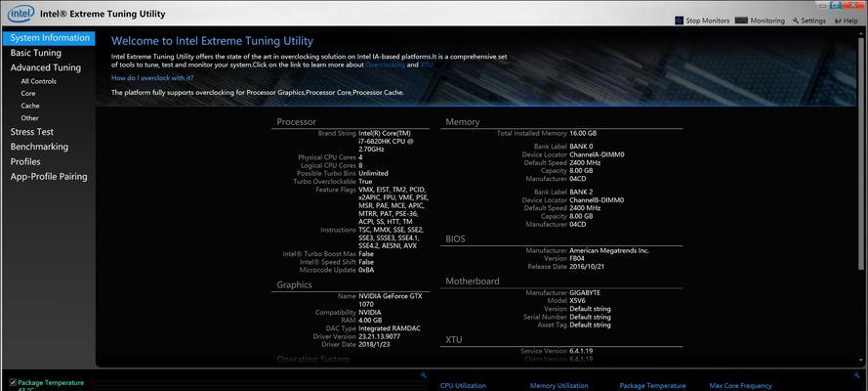Click the 'Welcome to Intel Extreme Tuning Utility' title
868x391 pixels.
click(x=212, y=41)
